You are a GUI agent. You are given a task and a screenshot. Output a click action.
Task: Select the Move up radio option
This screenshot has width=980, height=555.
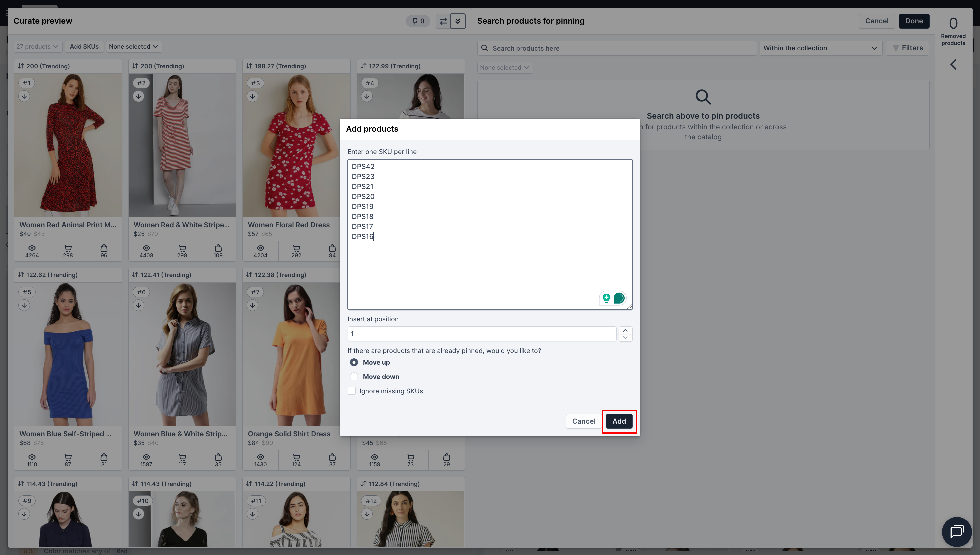tap(354, 362)
